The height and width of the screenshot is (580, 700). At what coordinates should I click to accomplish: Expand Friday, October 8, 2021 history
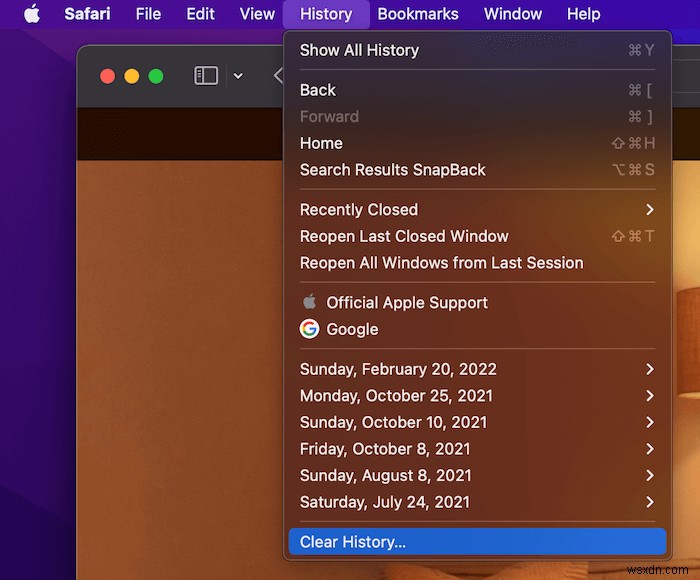point(477,449)
